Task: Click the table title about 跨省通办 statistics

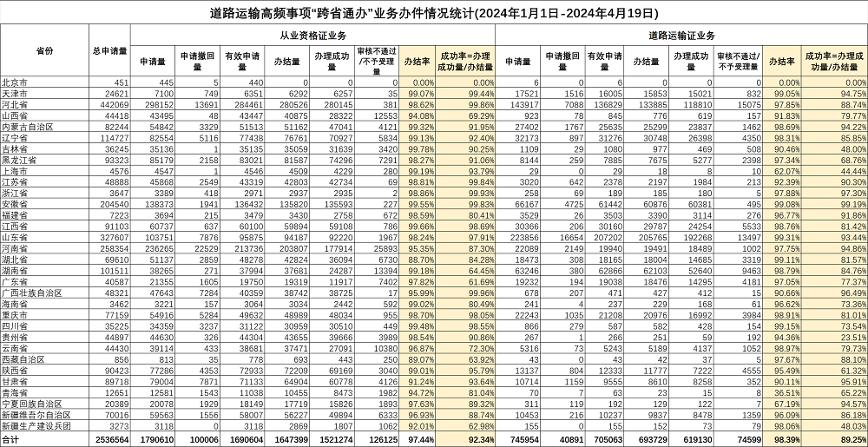Action: pyautogui.click(x=434, y=11)
